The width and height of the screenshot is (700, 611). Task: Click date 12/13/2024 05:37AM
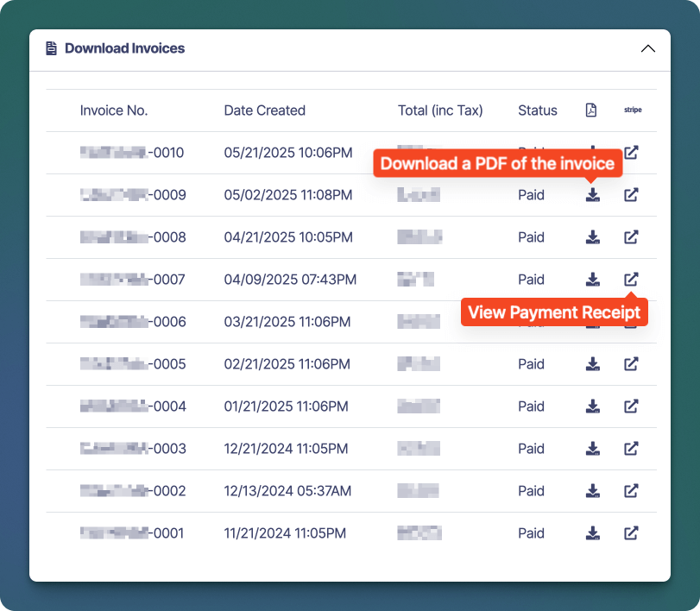click(x=287, y=491)
